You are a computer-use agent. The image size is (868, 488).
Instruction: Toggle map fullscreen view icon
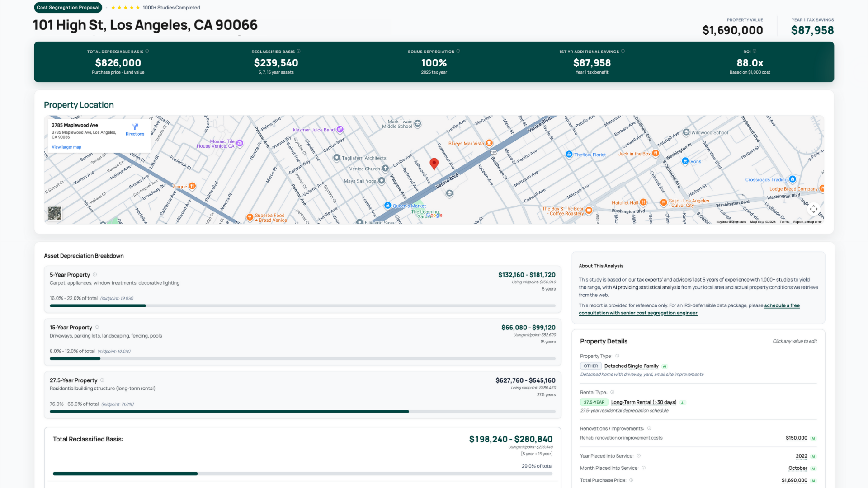click(x=813, y=209)
